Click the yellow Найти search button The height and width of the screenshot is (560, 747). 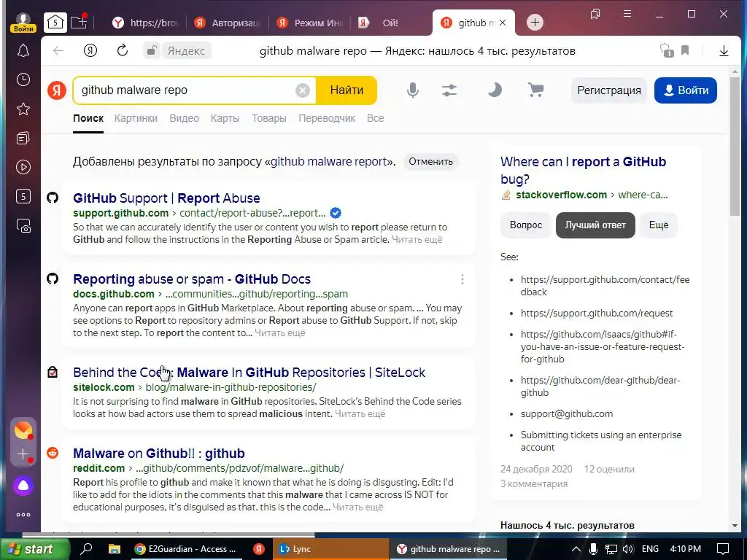coord(347,90)
